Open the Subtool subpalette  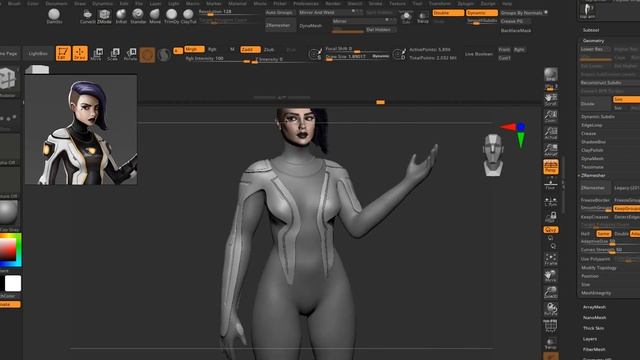click(x=591, y=30)
